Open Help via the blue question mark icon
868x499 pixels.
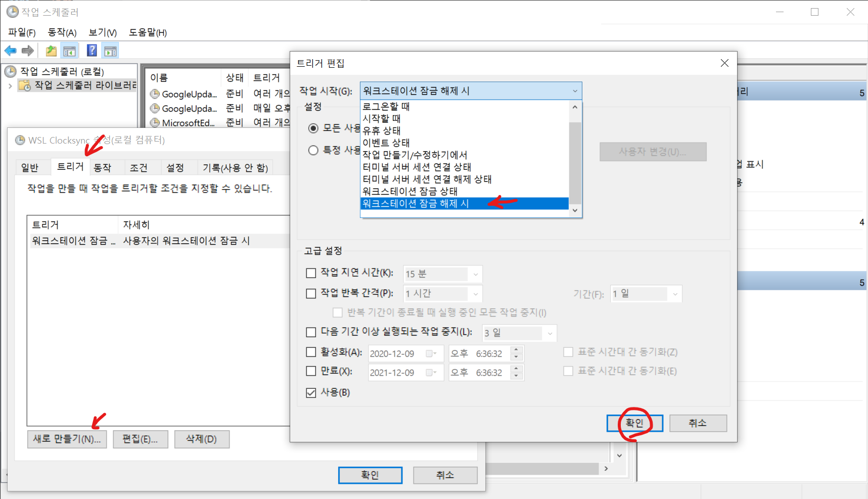pyautogui.click(x=92, y=51)
